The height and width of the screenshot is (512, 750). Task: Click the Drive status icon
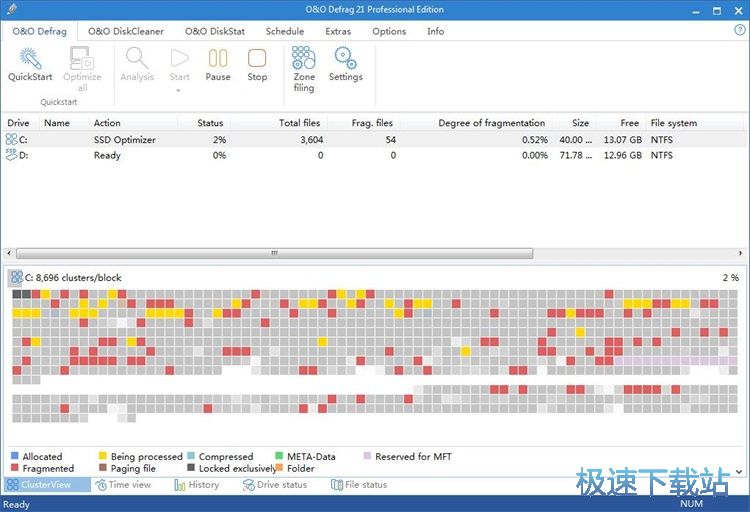click(249, 485)
